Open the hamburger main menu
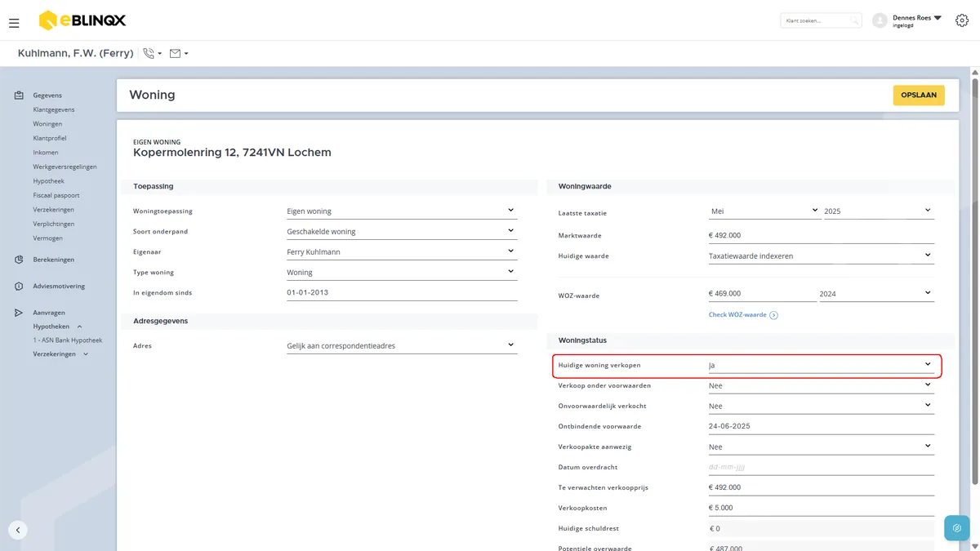 click(x=14, y=23)
